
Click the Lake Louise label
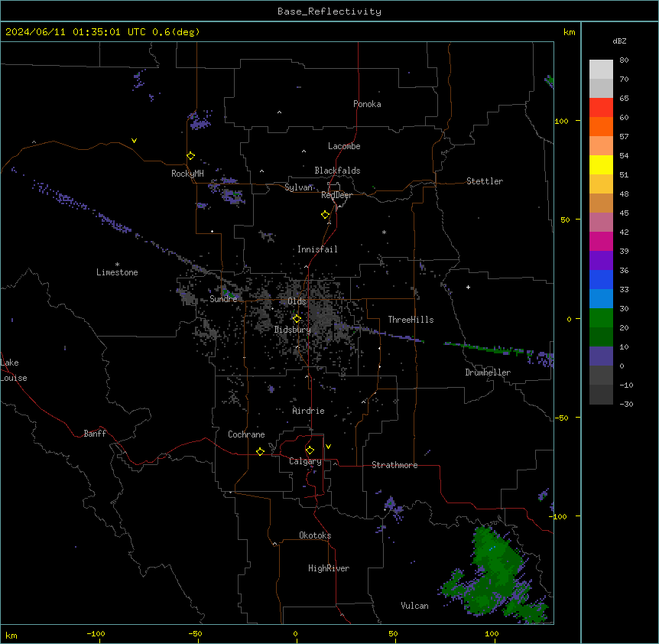14,370
